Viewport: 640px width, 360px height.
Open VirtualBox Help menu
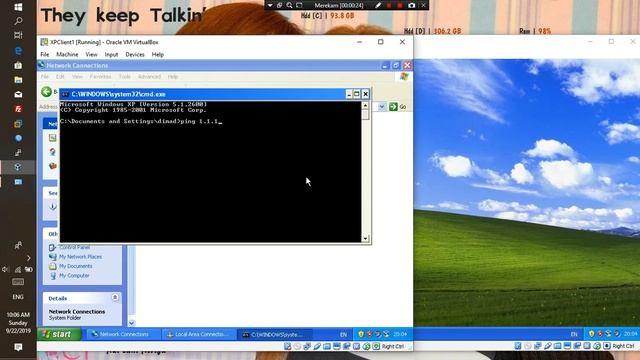tap(158, 54)
